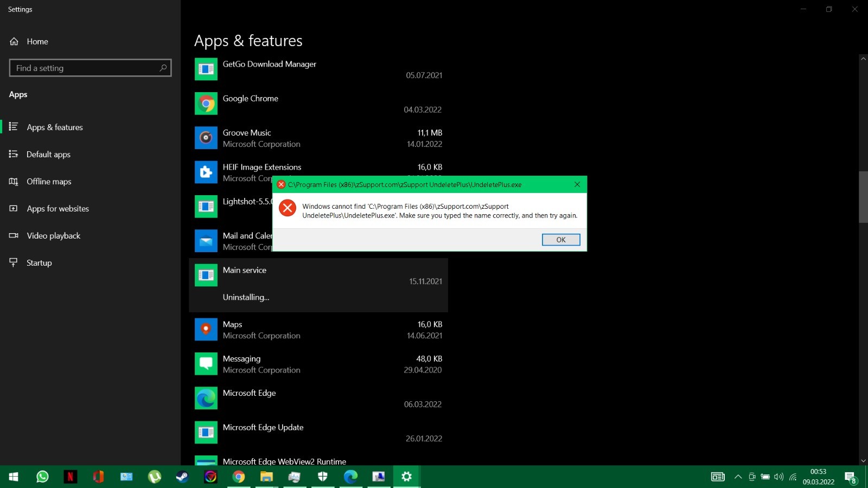Click the search magnifier icon in Settings
This screenshot has height=488, width=868.
pos(163,68)
